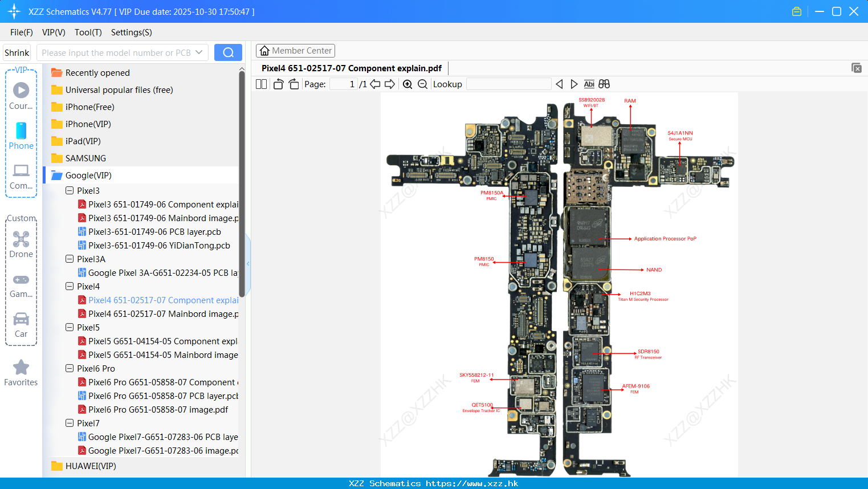Open Pixel5 G651-04154-05 Mainbord image file
This screenshot has height=489, width=868.
click(x=158, y=355)
